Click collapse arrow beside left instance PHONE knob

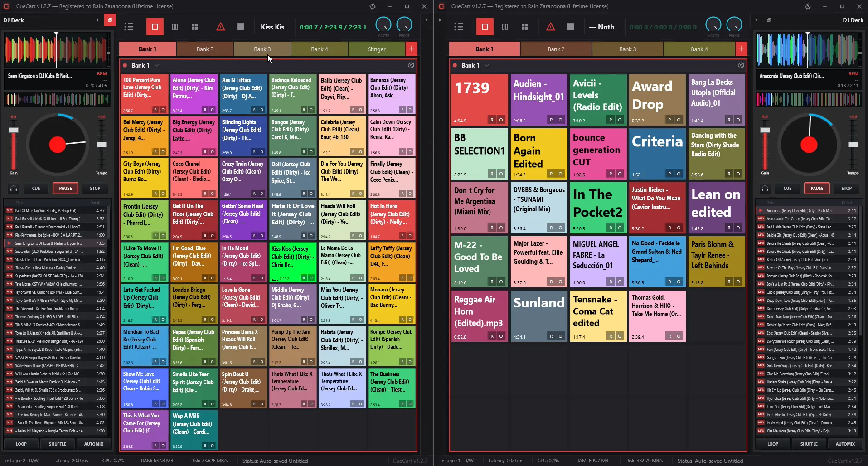point(427,20)
